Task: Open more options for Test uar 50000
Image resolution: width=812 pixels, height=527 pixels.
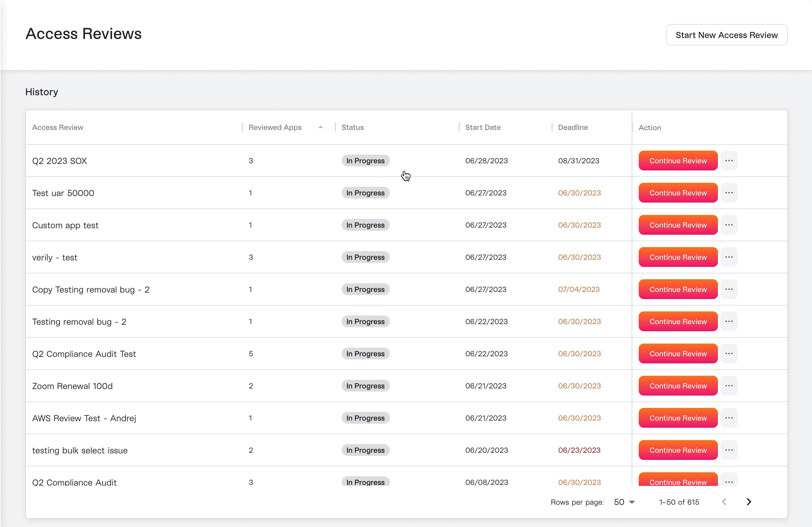Action: pos(729,193)
